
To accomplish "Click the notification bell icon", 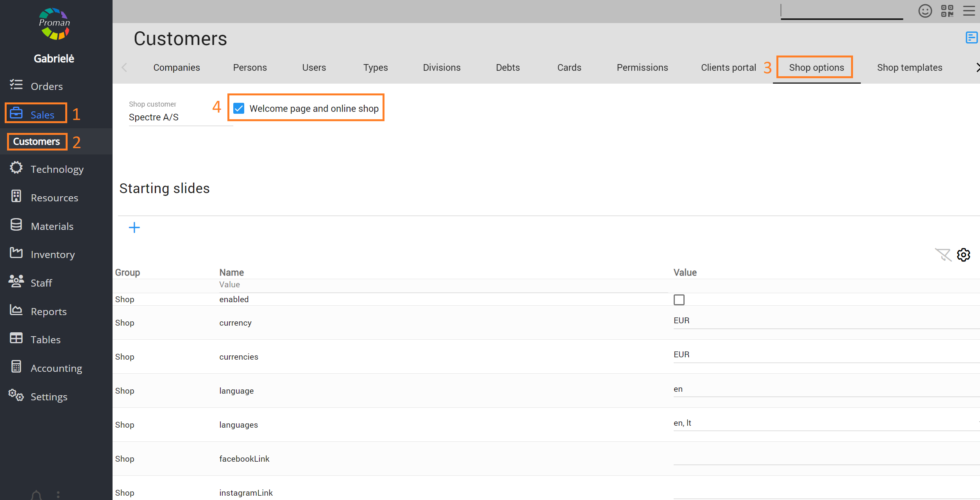I will coord(36,495).
